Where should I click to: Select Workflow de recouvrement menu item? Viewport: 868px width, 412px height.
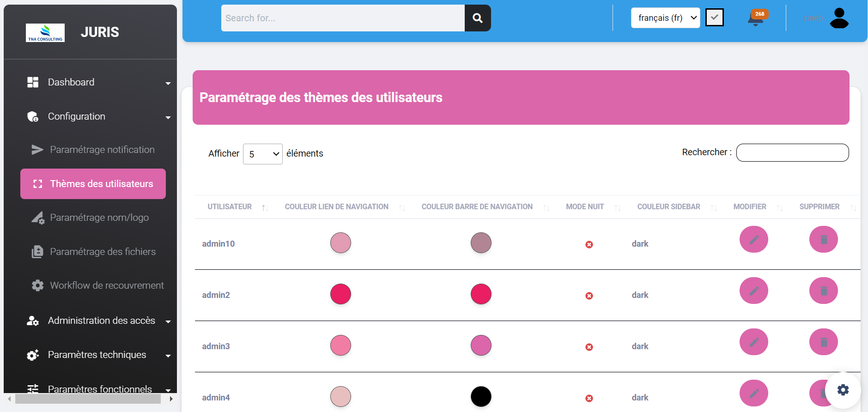pyautogui.click(x=106, y=285)
